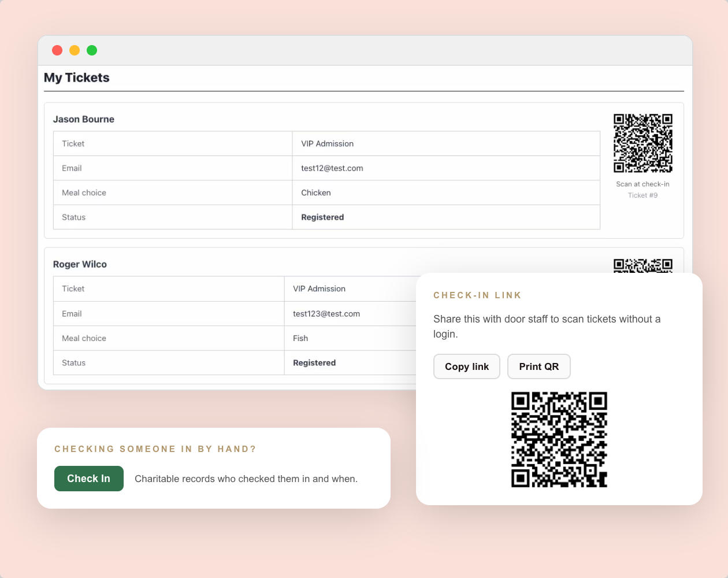
Task: Click the red close window button
Action: coord(57,50)
